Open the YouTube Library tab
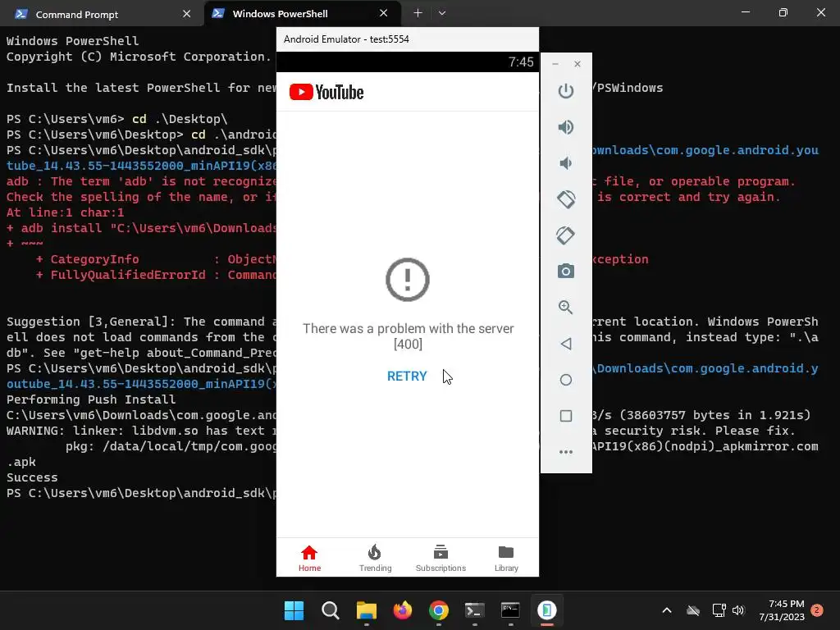This screenshot has width=840, height=630. coord(506,558)
